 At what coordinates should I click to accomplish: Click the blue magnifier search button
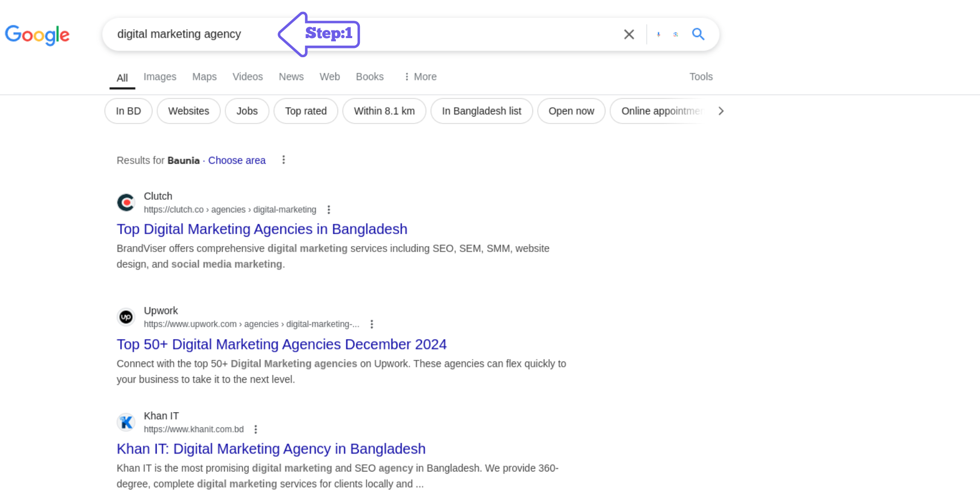coord(698,34)
